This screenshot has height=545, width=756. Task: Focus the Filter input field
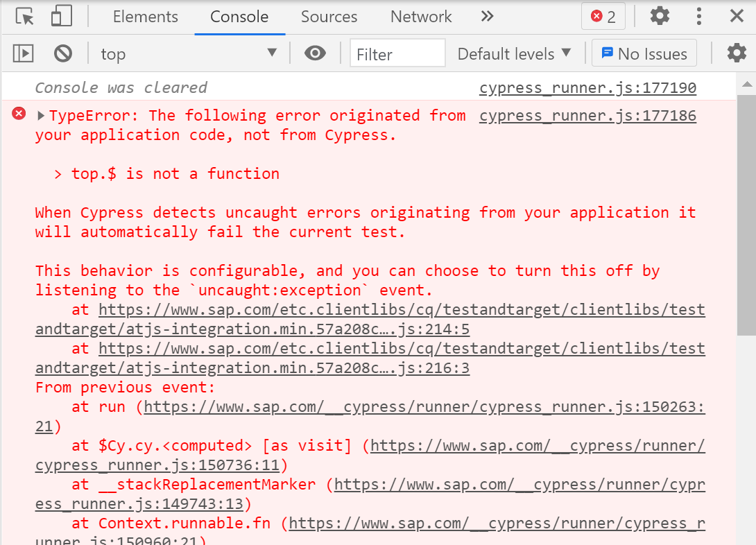point(397,53)
